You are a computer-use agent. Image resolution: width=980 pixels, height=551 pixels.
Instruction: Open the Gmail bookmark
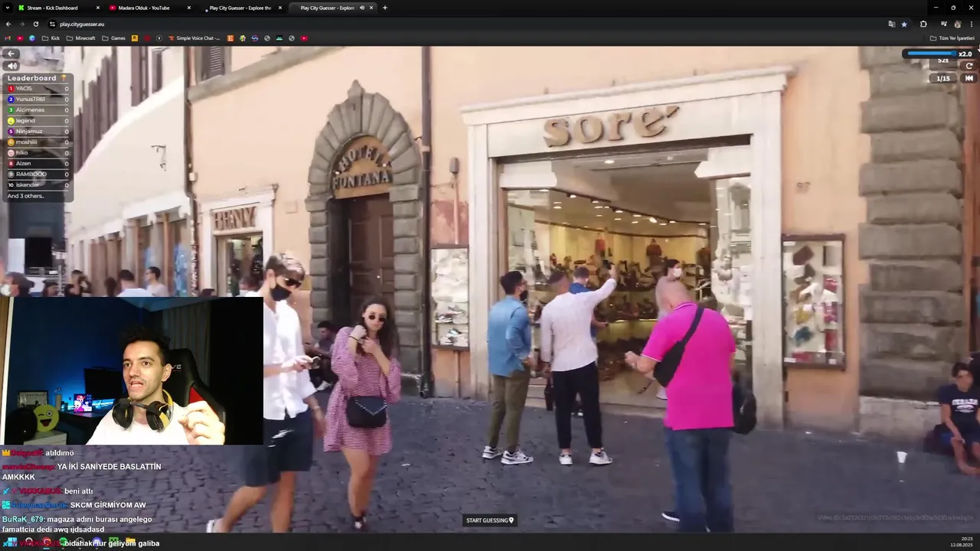point(8,38)
